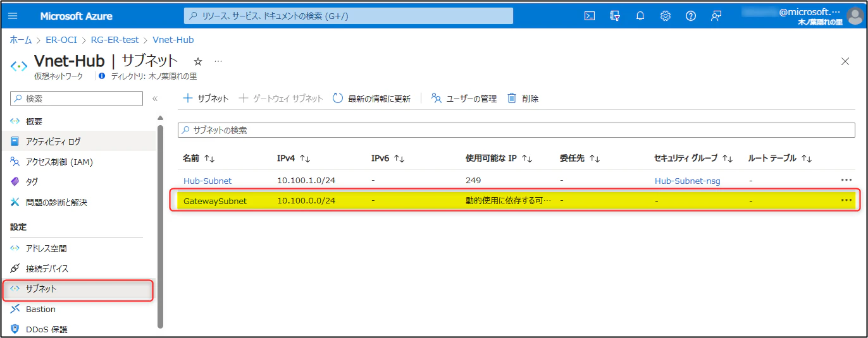
Task: Click ゲートウェイ サブネット toolbar button
Action: tap(281, 99)
